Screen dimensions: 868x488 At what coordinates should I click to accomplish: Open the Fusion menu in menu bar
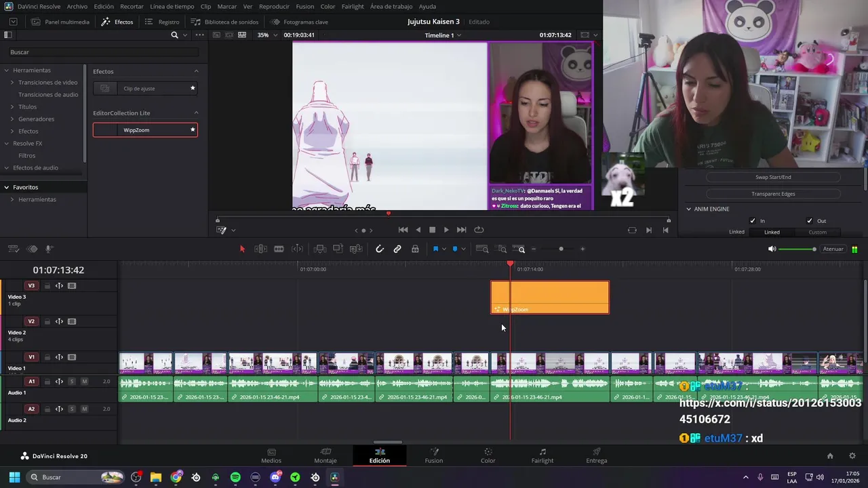click(x=305, y=6)
